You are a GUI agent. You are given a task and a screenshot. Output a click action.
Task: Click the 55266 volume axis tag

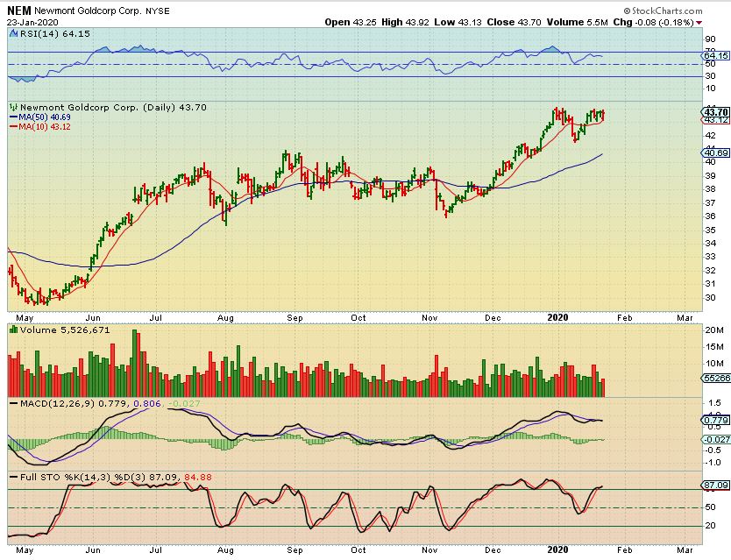(x=717, y=378)
